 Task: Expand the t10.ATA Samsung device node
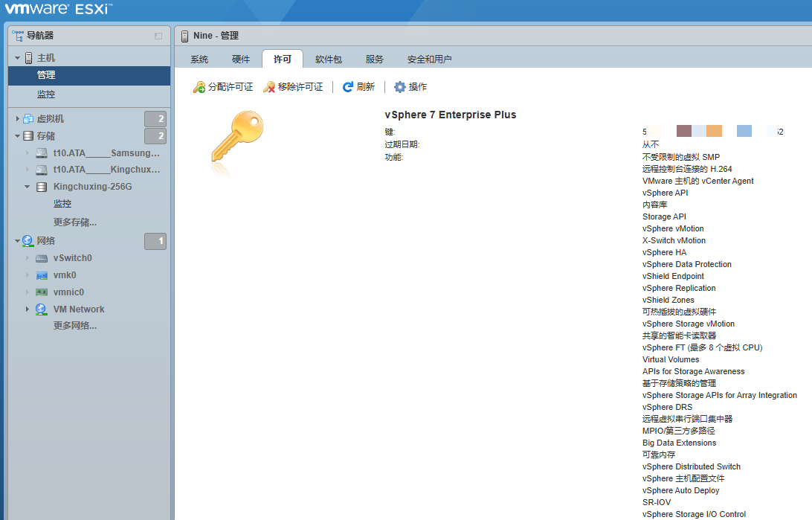[x=28, y=153]
